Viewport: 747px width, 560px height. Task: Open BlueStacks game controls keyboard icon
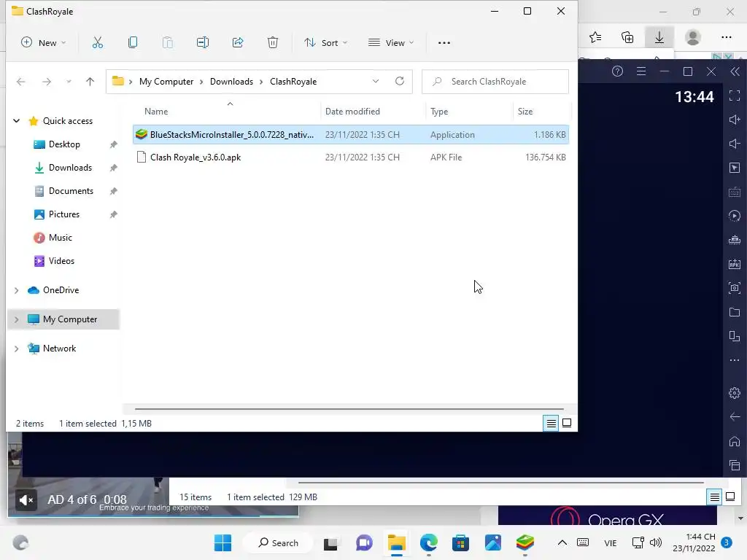click(735, 192)
